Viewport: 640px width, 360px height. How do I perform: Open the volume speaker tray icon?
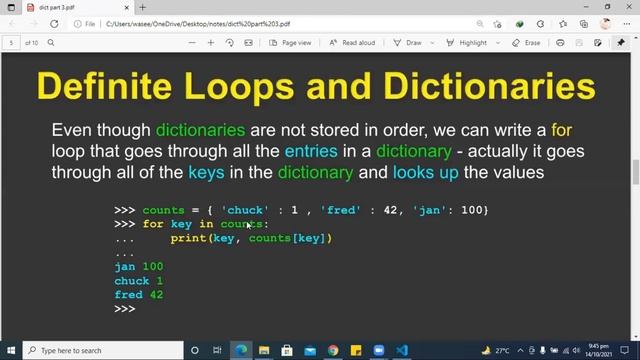(x=576, y=350)
